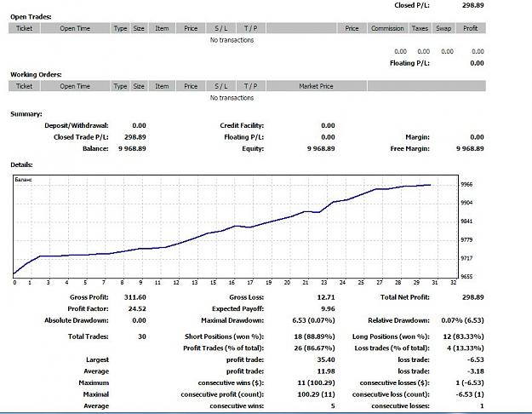Click the consecutive losses value 1 (-6.53)

470,383
